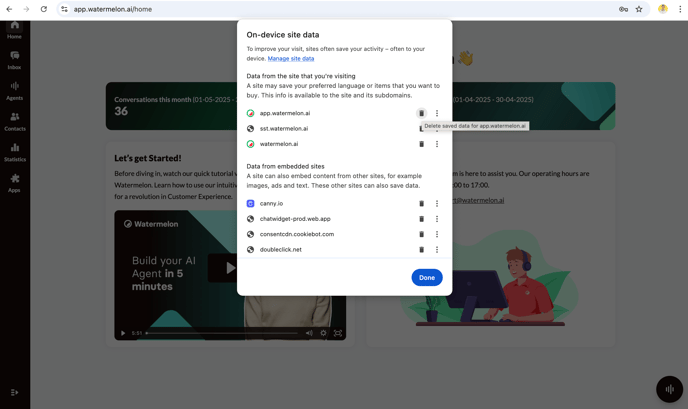Click the support email link at watermelon.ai

tap(478, 200)
